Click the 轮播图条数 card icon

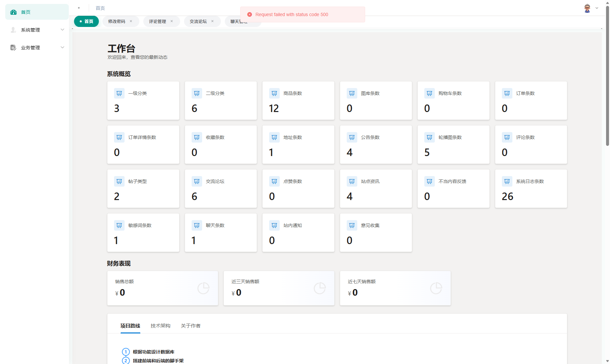pos(429,137)
